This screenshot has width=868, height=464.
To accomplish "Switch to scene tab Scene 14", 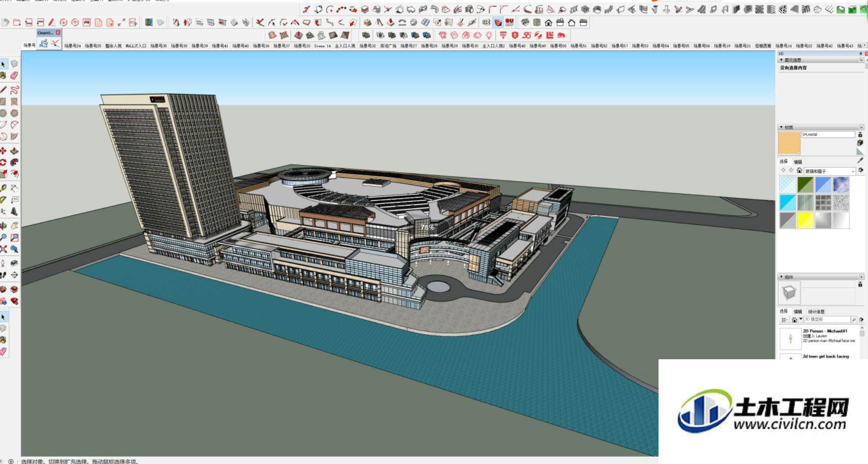I will 322,46.
